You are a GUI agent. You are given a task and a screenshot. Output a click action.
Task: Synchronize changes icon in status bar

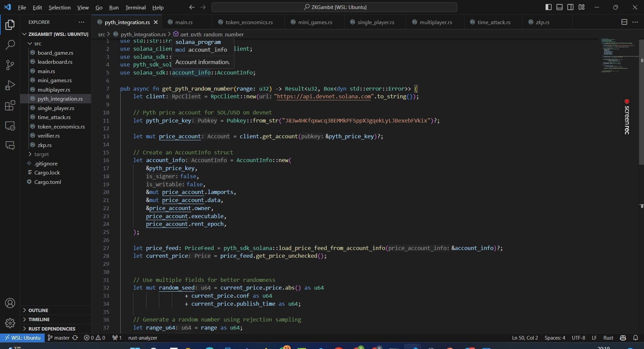tap(75, 338)
